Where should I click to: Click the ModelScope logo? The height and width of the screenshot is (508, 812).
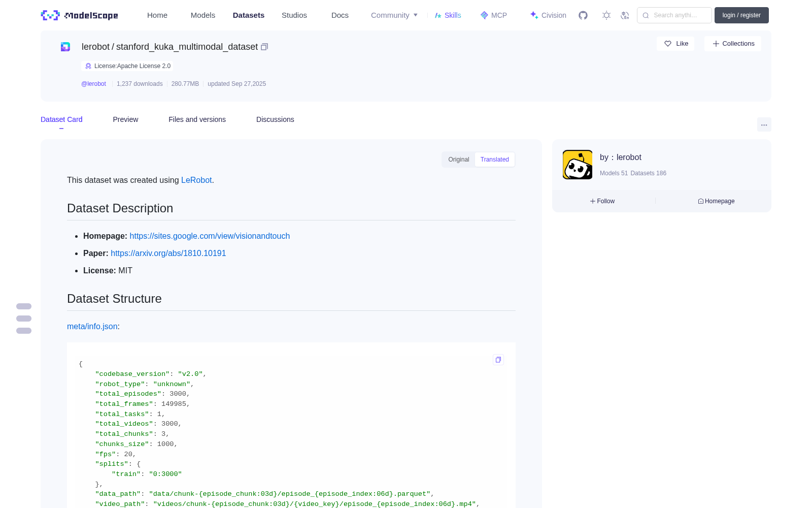coord(80,15)
